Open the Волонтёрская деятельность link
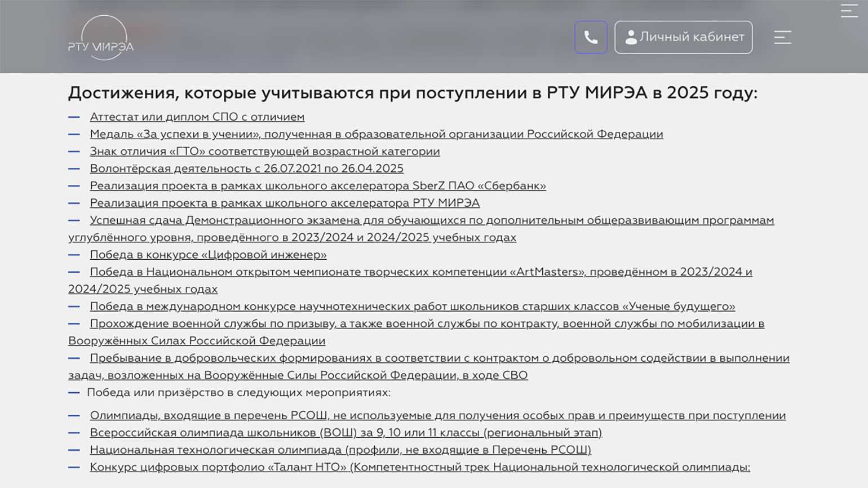 click(x=246, y=168)
